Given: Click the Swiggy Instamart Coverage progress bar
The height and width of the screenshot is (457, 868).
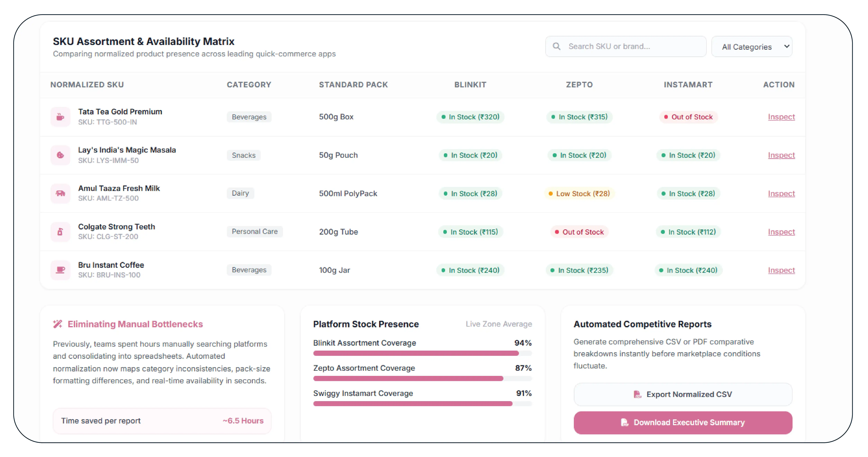Looking at the screenshot, I should [423, 404].
